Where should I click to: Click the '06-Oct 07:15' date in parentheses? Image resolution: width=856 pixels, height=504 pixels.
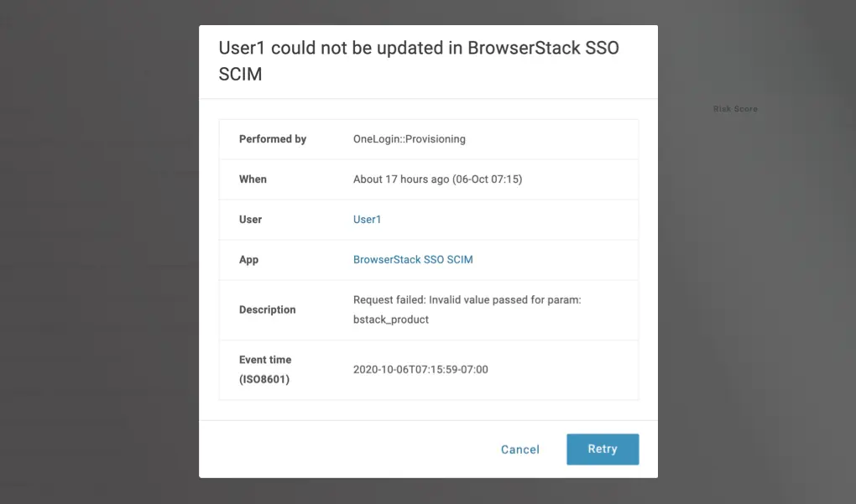(x=488, y=179)
